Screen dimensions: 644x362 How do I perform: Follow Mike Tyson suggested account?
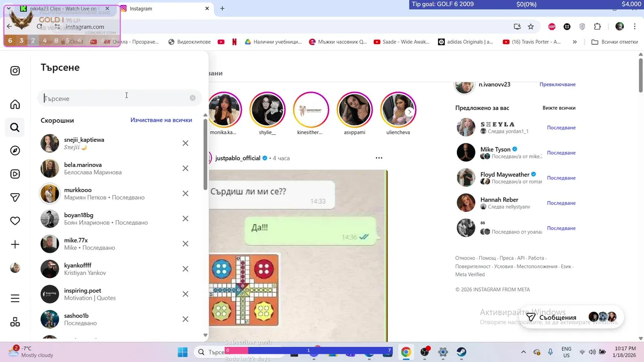pos(561,153)
